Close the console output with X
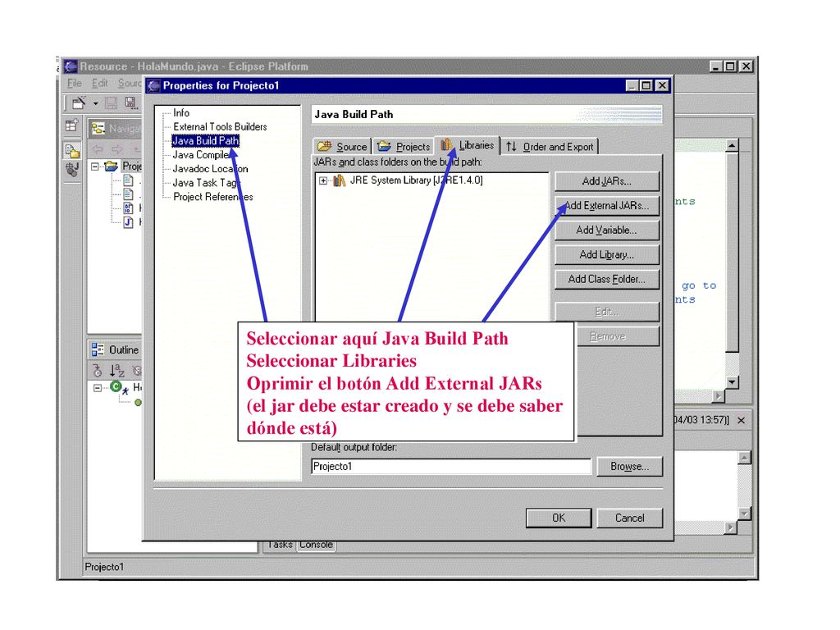Screen dimensions: 840x630 pos(741,421)
